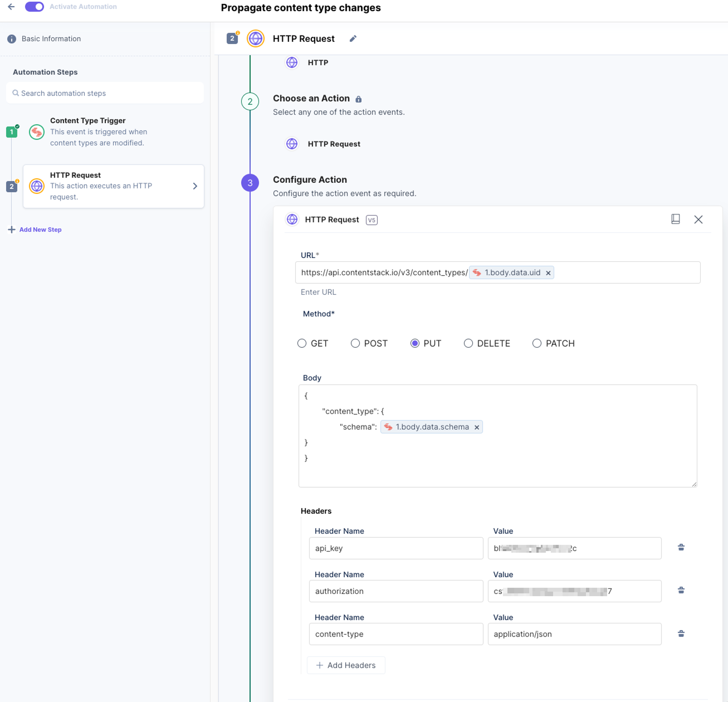Click the HTTP Request action label
Image resolution: width=728 pixels, height=702 pixels.
(x=334, y=144)
